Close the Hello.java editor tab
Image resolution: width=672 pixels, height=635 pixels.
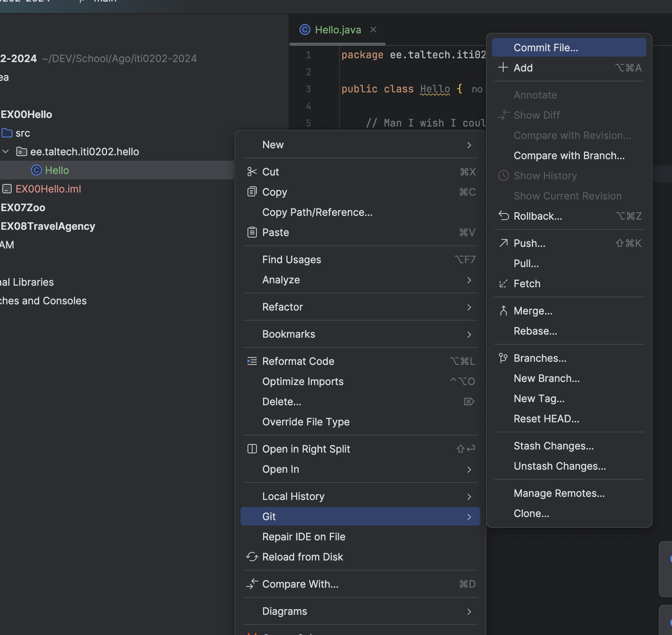[x=373, y=29]
